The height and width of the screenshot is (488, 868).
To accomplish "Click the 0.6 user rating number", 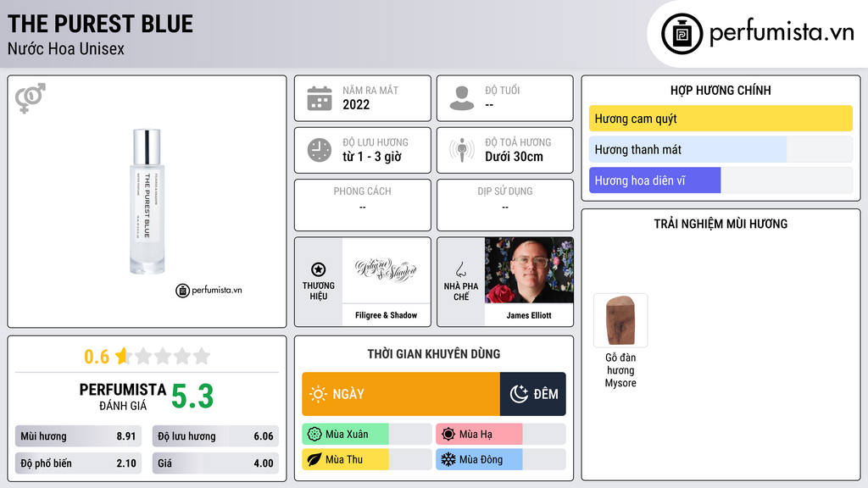I will (97, 357).
